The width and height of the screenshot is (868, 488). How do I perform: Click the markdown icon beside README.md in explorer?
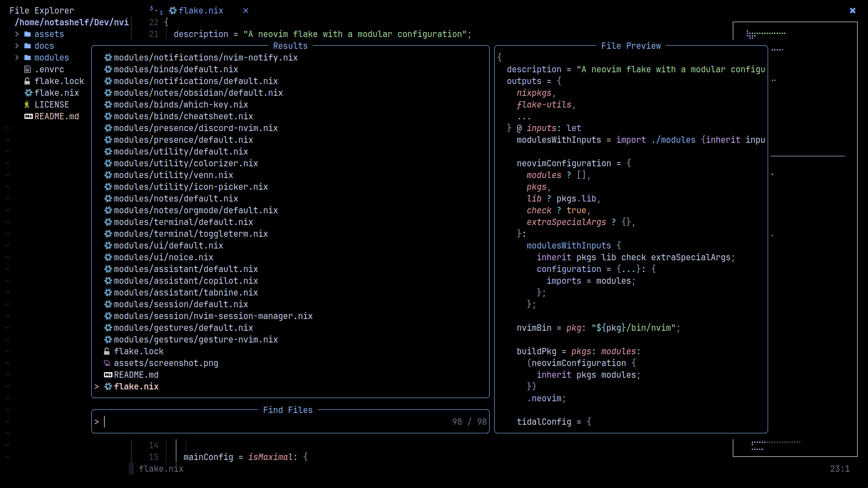click(28, 117)
